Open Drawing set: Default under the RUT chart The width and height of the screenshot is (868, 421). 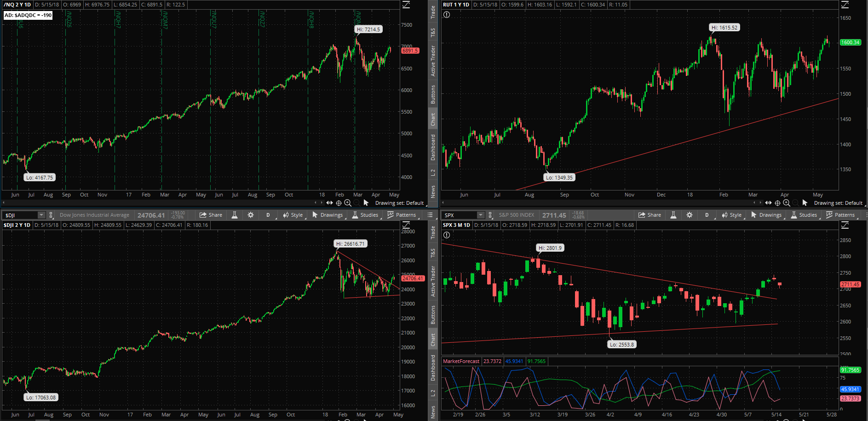click(838, 203)
